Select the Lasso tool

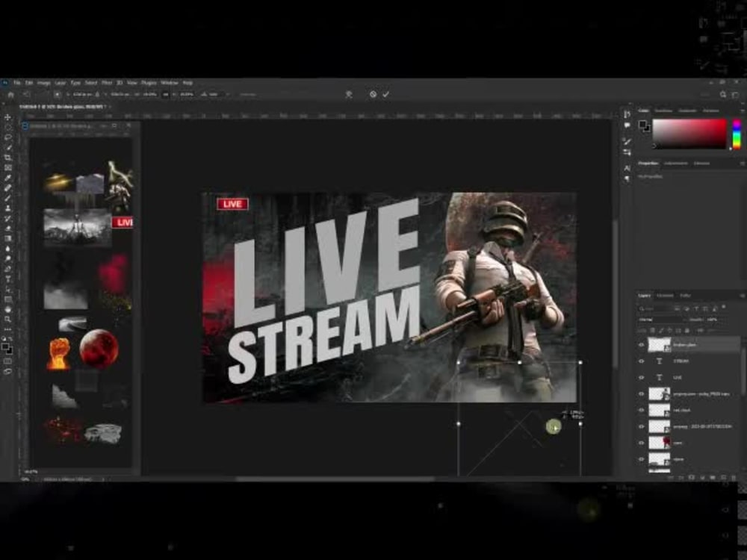pos(7,137)
